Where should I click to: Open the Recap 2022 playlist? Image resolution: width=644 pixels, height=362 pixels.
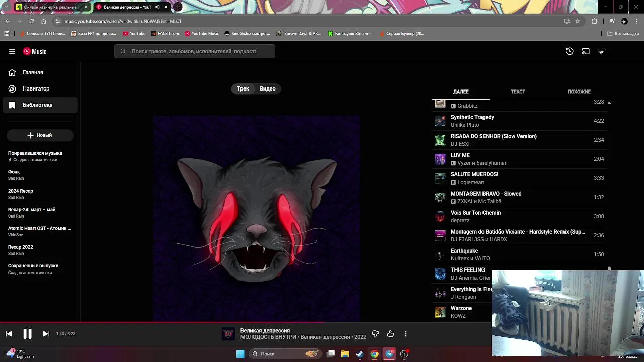point(40,250)
